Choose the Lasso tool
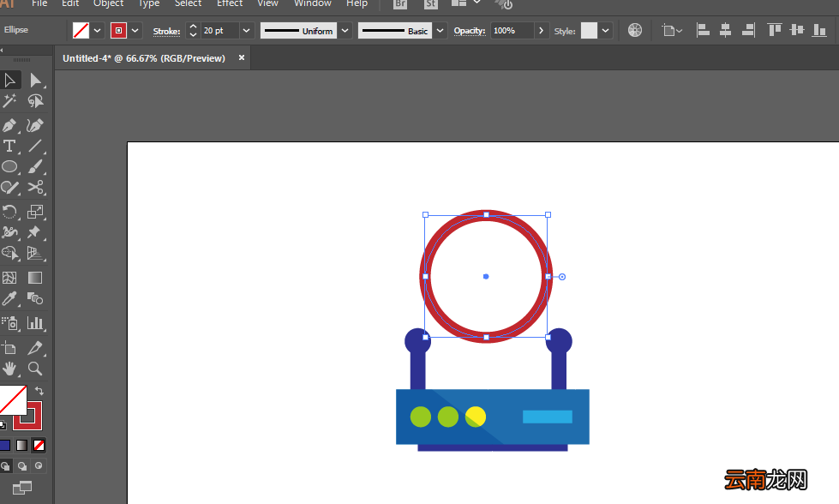The width and height of the screenshot is (839, 504). [x=35, y=101]
